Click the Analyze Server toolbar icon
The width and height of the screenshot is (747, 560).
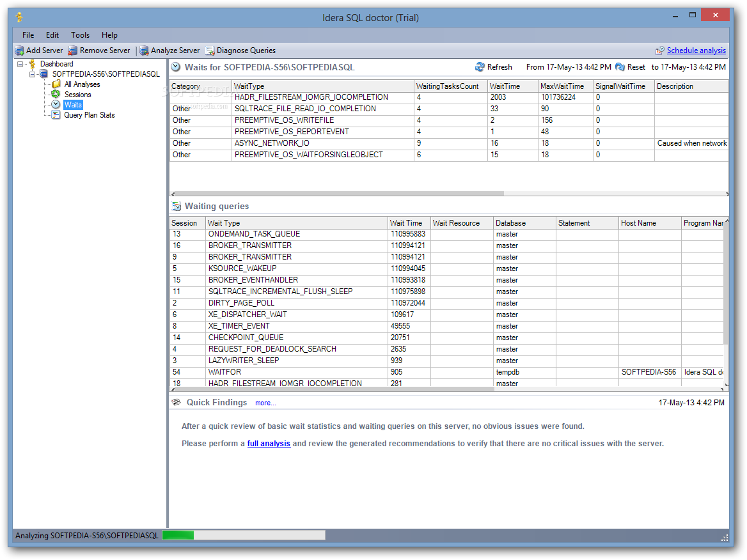point(144,51)
